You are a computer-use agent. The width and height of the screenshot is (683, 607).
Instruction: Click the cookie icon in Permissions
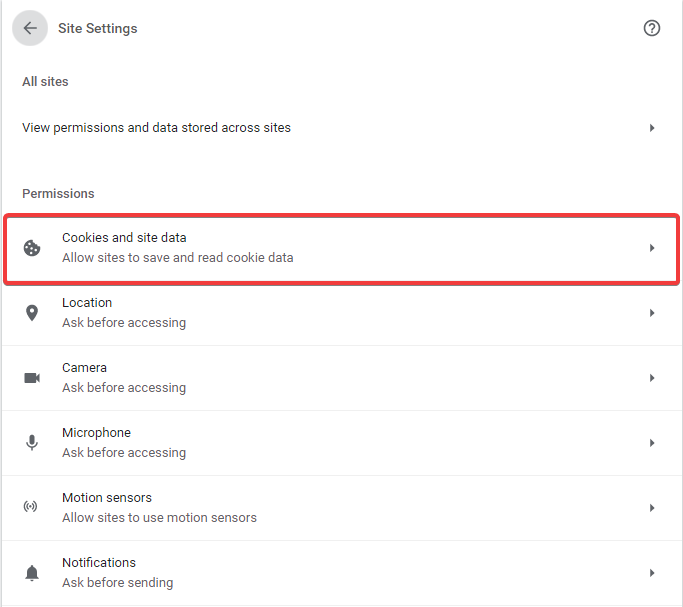click(32, 248)
